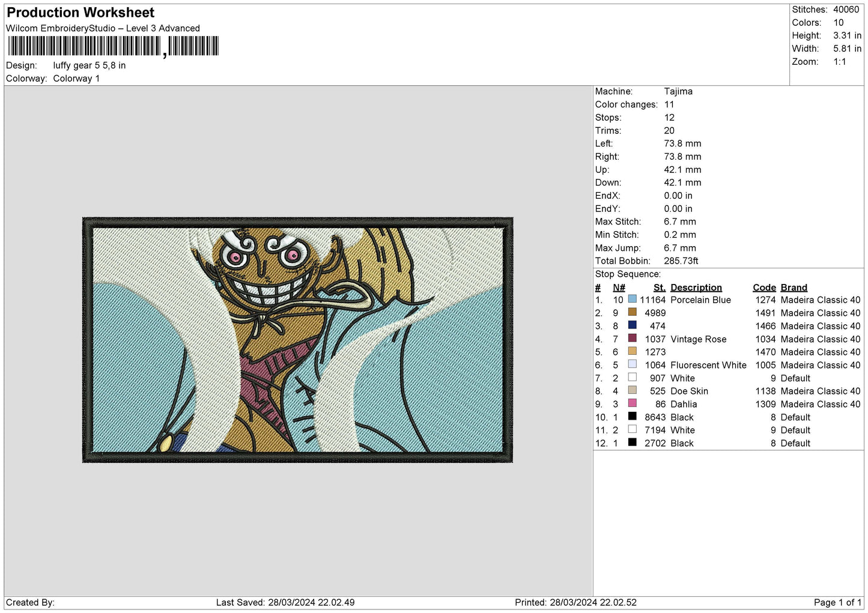
Task: Click the Fluorescent White color swatch
Action: [x=632, y=364]
